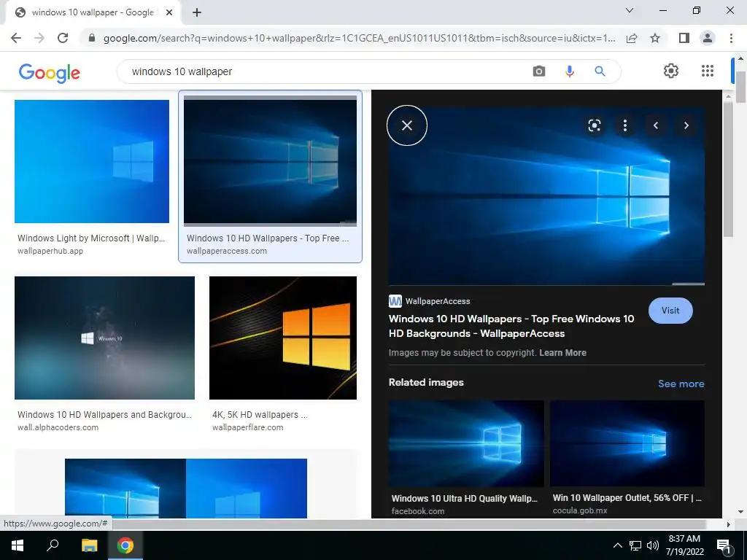Open the preview title link
This screenshot has width=747, height=560.
pyautogui.click(x=511, y=326)
